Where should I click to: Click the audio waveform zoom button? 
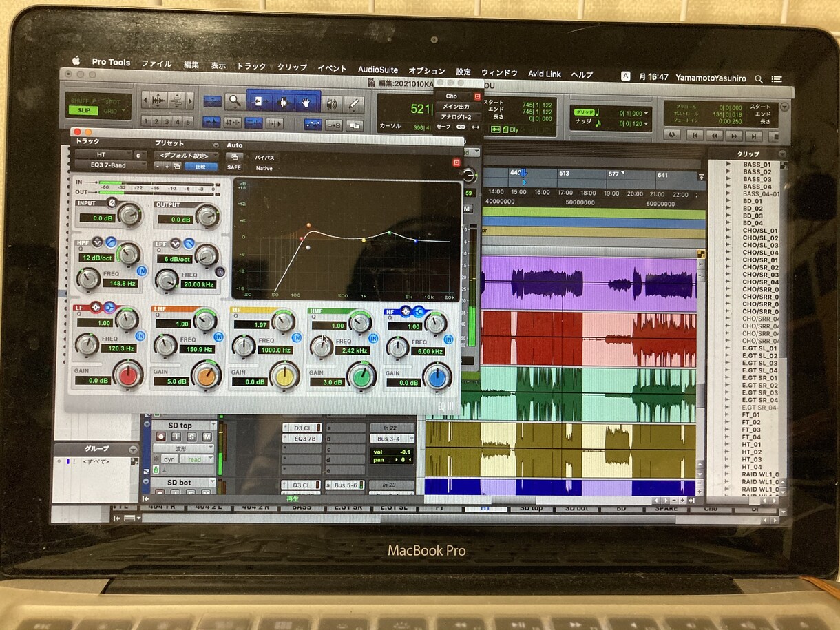pos(159,101)
